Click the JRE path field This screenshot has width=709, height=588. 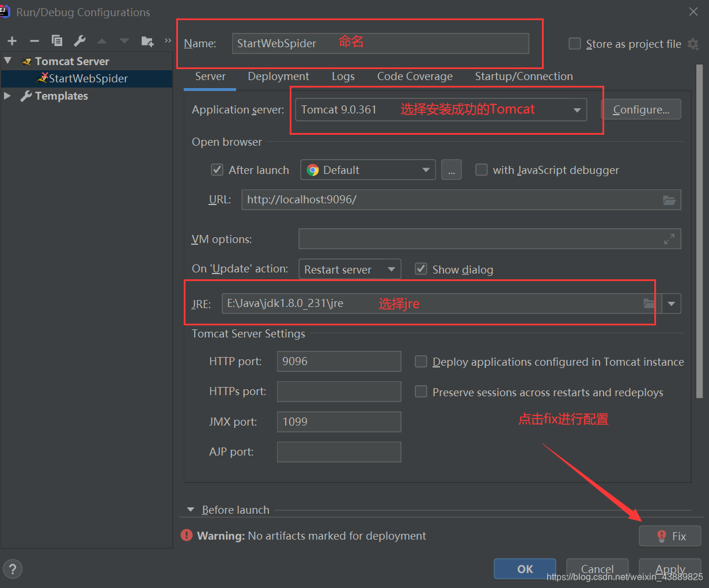(442, 304)
